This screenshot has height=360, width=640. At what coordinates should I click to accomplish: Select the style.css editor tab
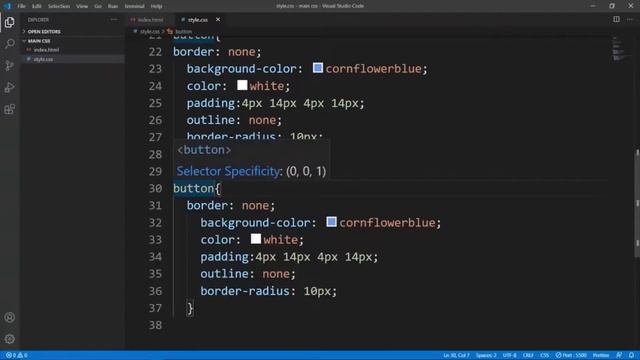pos(198,20)
